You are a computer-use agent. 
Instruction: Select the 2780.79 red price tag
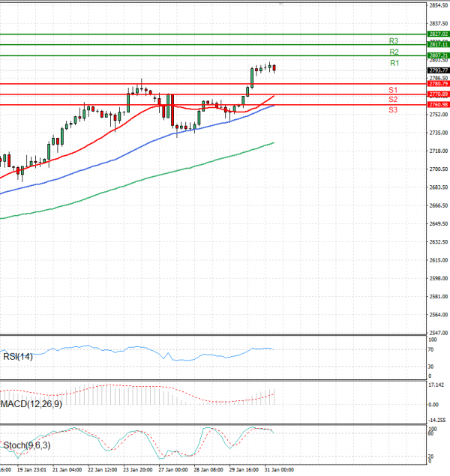(438, 84)
